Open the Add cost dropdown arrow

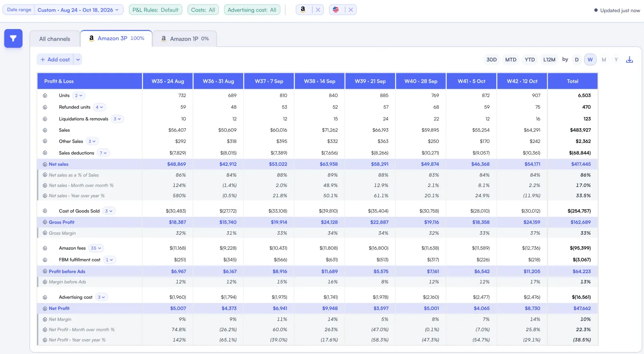(78, 60)
